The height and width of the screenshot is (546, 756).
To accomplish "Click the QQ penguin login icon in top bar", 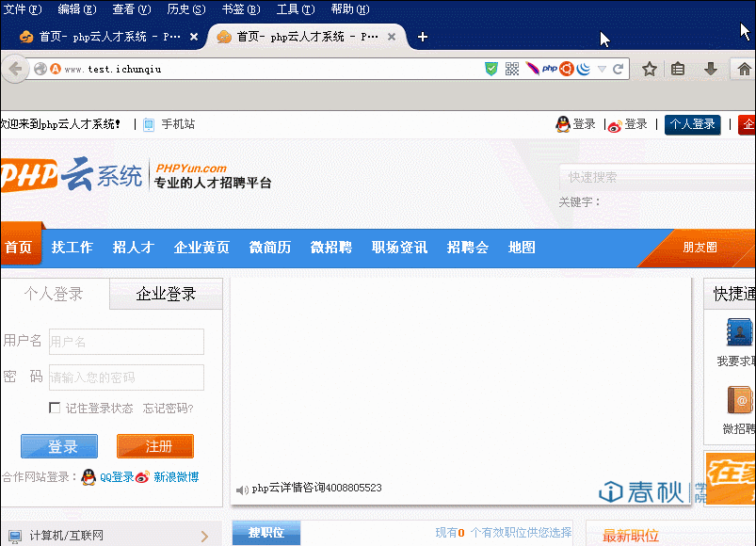I will [x=563, y=124].
